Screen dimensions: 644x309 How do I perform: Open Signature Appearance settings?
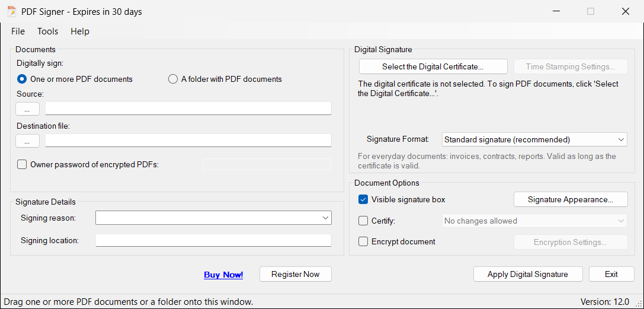click(571, 199)
